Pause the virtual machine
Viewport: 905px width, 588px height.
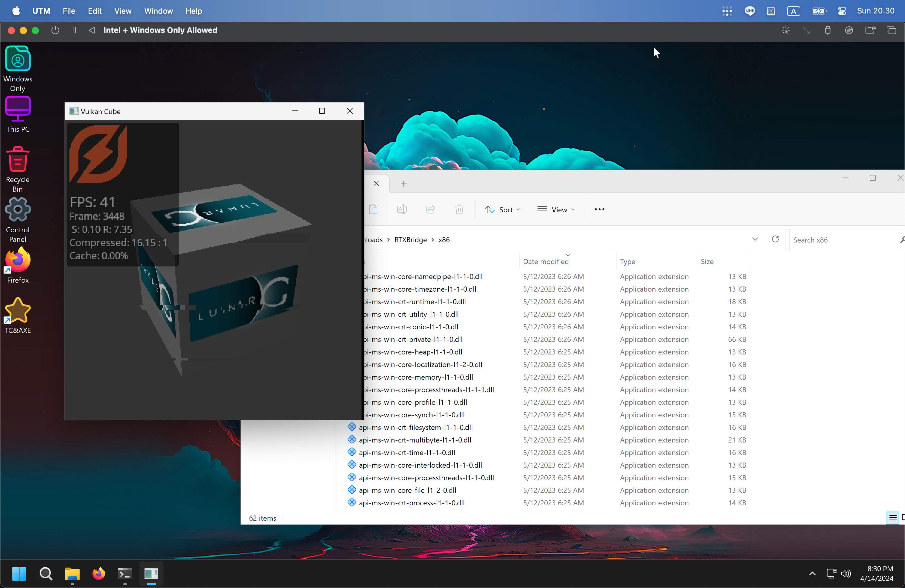74,30
